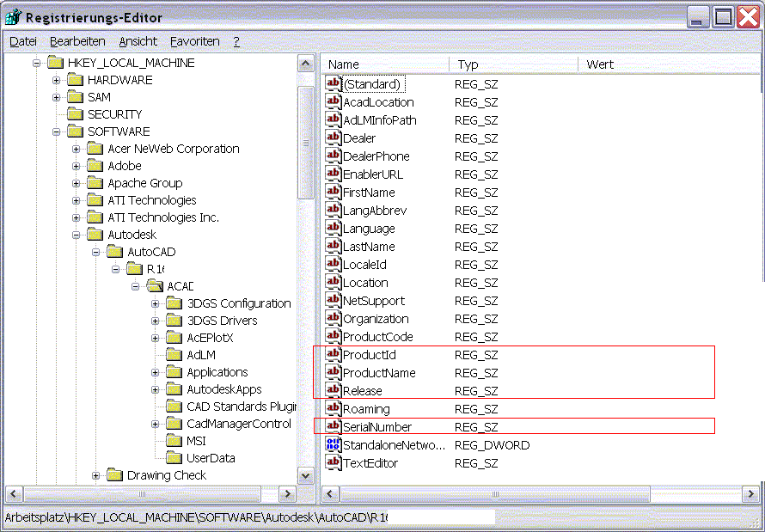The width and height of the screenshot is (765, 532).
Task: Click the Registrierungs-Editor title bar icon
Action: pyautogui.click(x=13, y=16)
